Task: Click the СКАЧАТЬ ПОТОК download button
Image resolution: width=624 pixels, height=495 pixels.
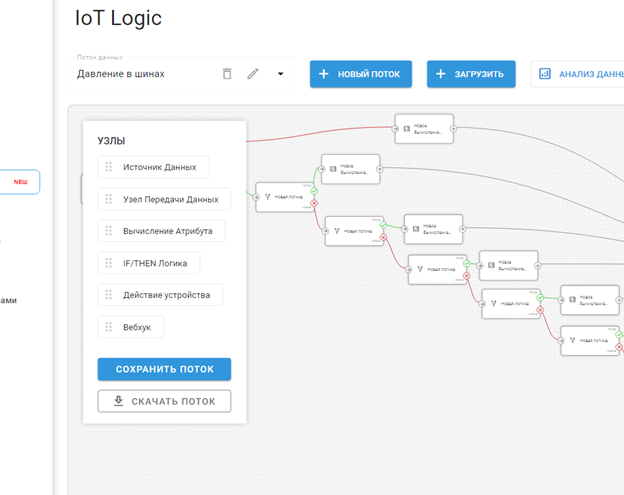Action: point(164,401)
